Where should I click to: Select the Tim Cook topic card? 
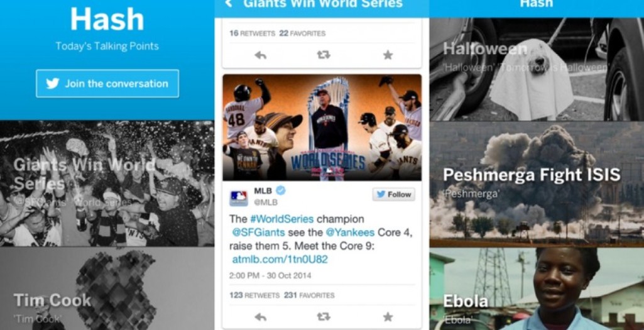[x=107, y=289]
